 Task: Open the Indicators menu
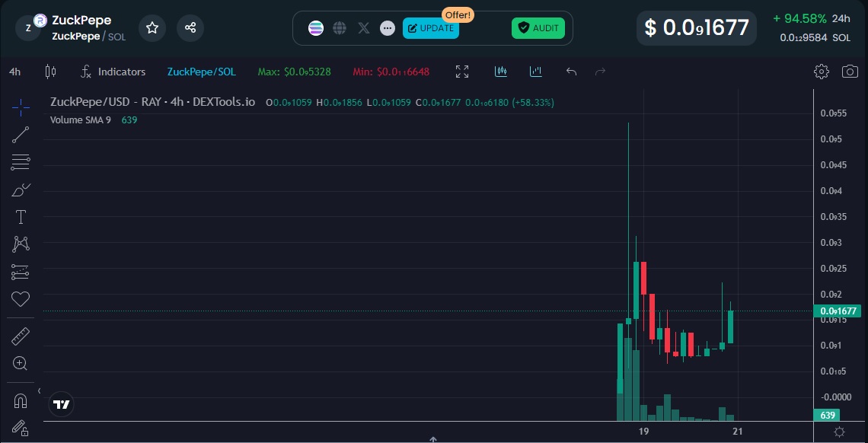pyautogui.click(x=113, y=72)
